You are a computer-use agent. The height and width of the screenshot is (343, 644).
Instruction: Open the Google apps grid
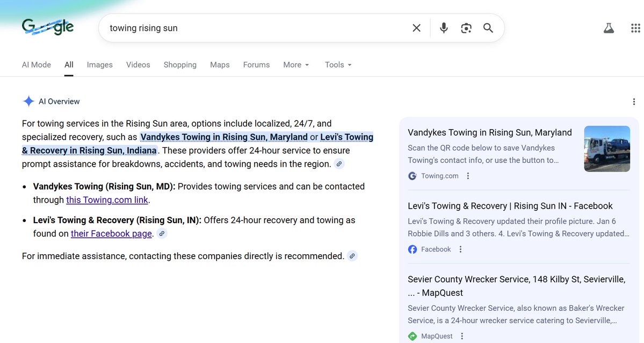pyautogui.click(x=635, y=27)
